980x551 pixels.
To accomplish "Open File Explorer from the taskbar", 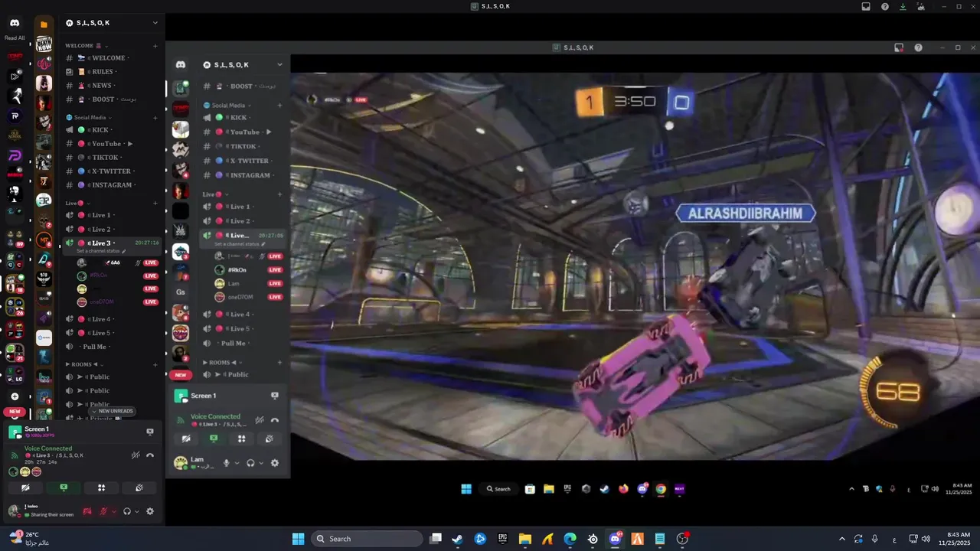I will (x=525, y=539).
